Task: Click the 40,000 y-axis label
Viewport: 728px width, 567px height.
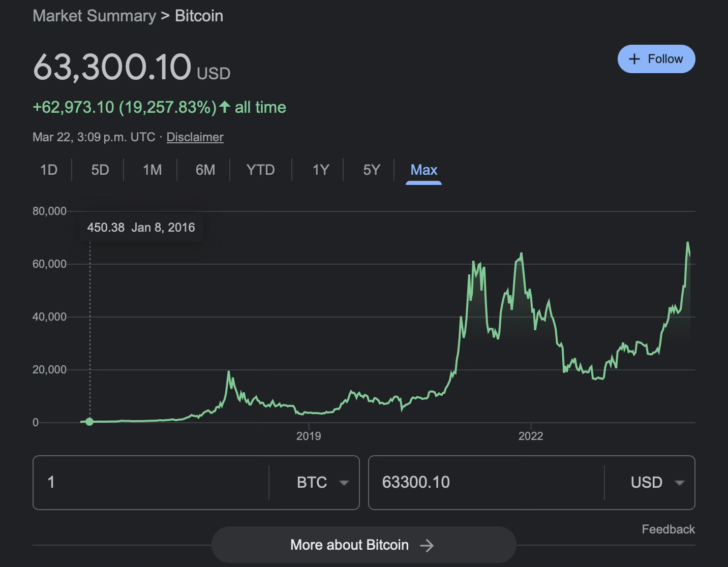Action: tap(49, 317)
